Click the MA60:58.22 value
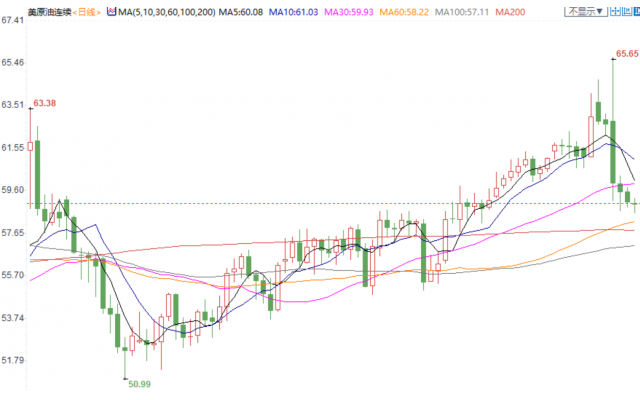Screen dimensions: 640x400 pyautogui.click(x=404, y=12)
